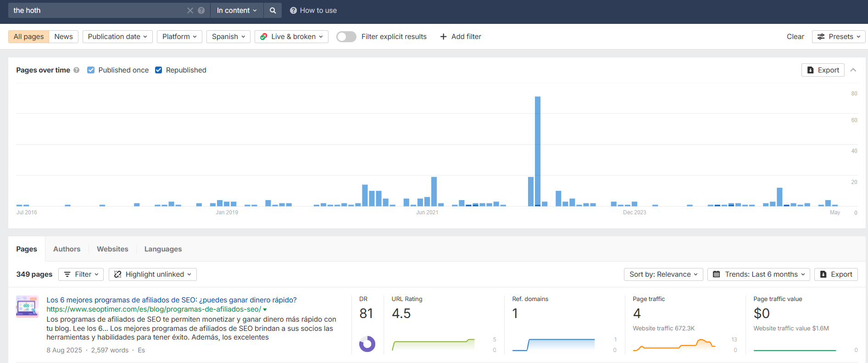This screenshot has width=868, height=363.
Task: Click the URL Rating value 4.5
Action: pyautogui.click(x=401, y=313)
